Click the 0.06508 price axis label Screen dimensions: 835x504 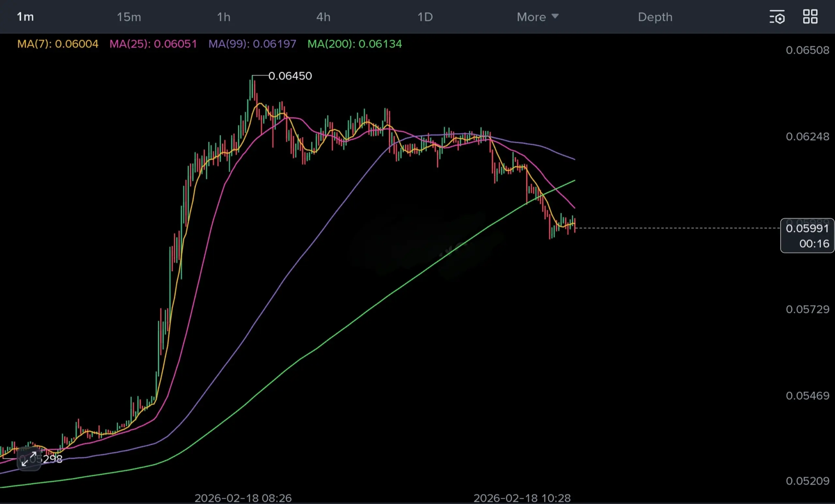click(807, 51)
